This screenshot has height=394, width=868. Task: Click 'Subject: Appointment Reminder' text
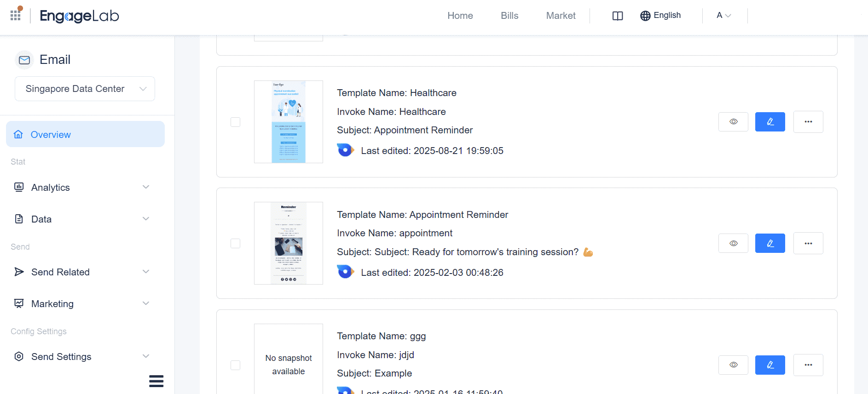click(x=405, y=130)
